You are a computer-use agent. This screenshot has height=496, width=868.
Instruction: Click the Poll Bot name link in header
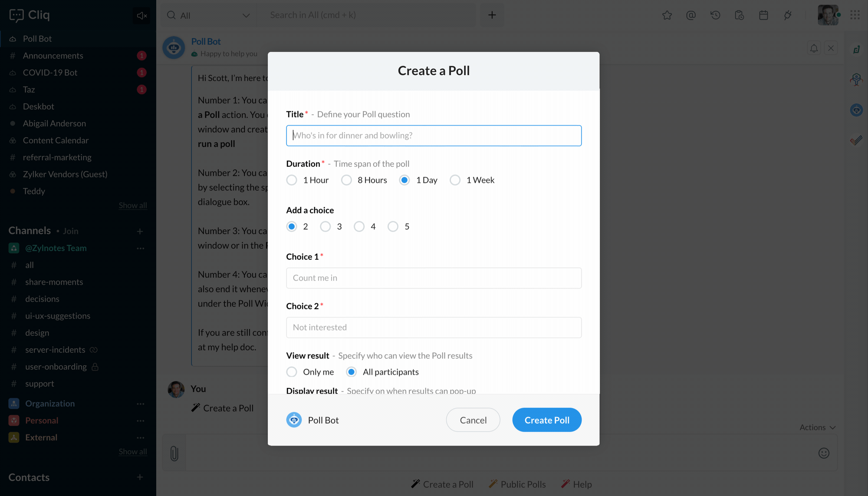coord(206,42)
